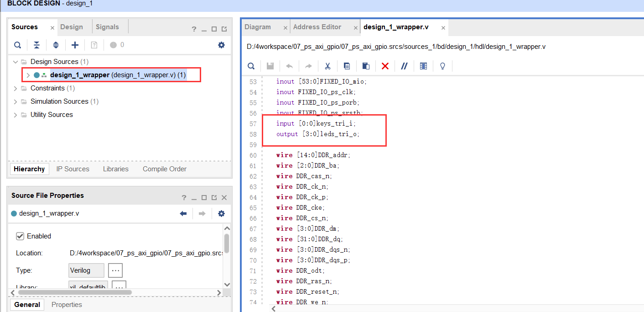Expand the Constraints folder
The image size is (644, 312).
[x=16, y=88]
